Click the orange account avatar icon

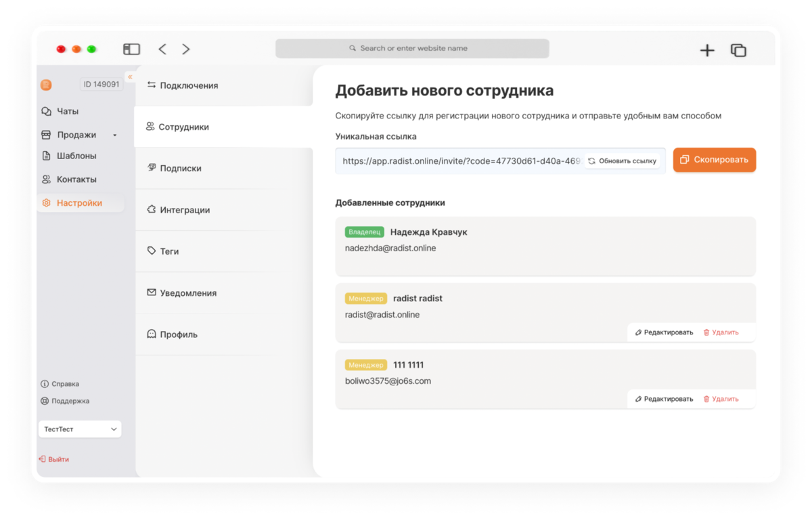point(46,85)
